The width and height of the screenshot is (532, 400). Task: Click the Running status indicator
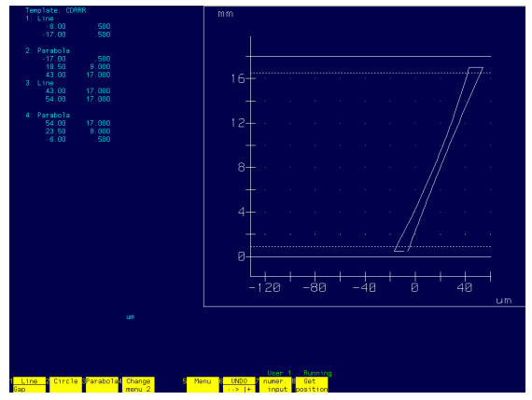click(x=317, y=373)
